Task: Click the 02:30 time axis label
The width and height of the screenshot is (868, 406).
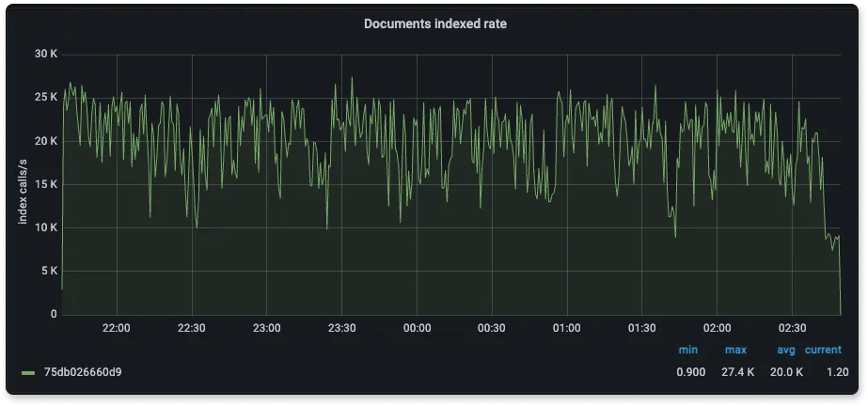Action: coord(792,328)
